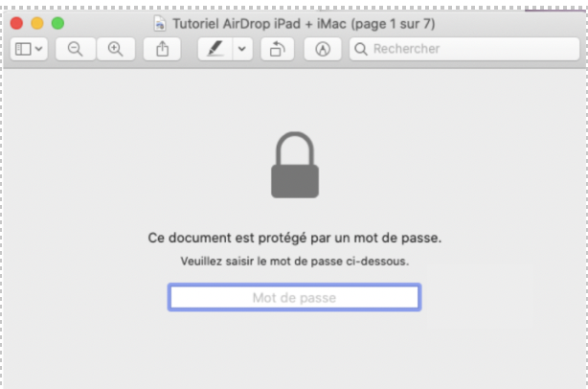588x389 pixels.
Task: Click the document proxy icon in title bar
Action: click(160, 24)
